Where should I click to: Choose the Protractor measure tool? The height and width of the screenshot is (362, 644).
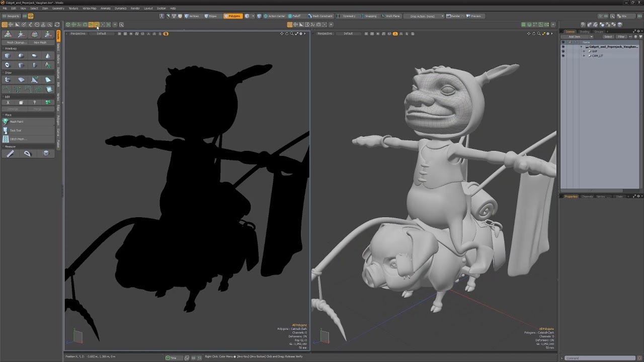[x=28, y=154]
